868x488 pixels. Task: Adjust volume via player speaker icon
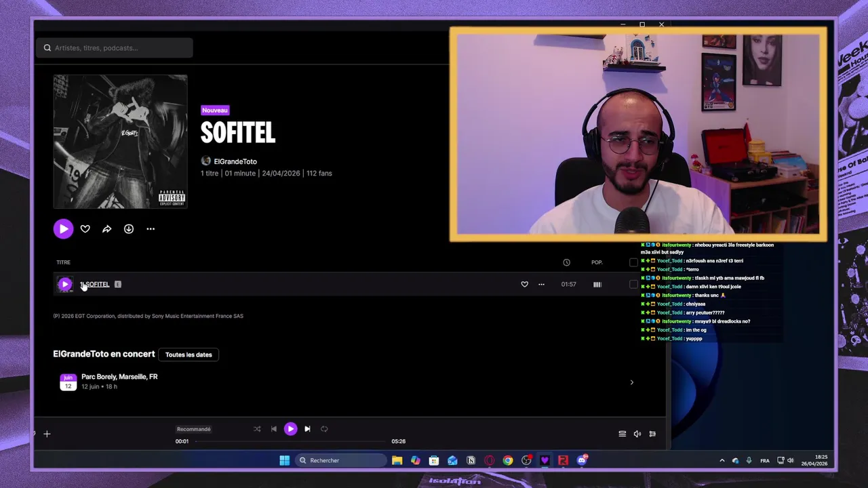(x=637, y=434)
